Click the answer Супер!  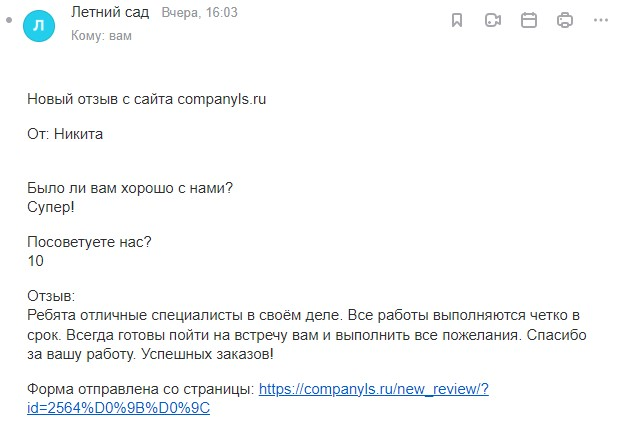51,207
